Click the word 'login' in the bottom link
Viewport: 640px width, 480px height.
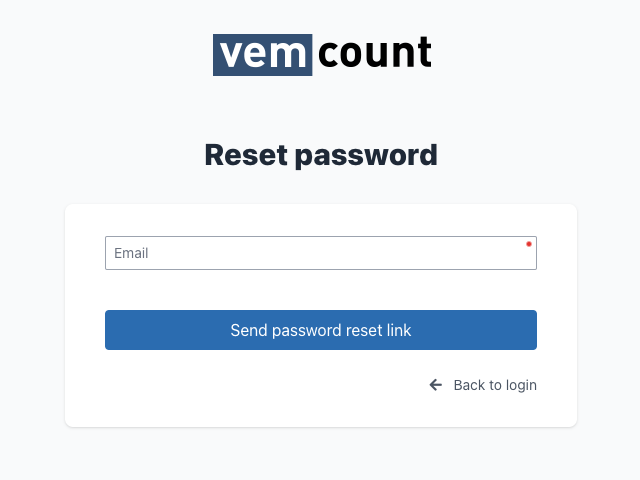click(521, 385)
